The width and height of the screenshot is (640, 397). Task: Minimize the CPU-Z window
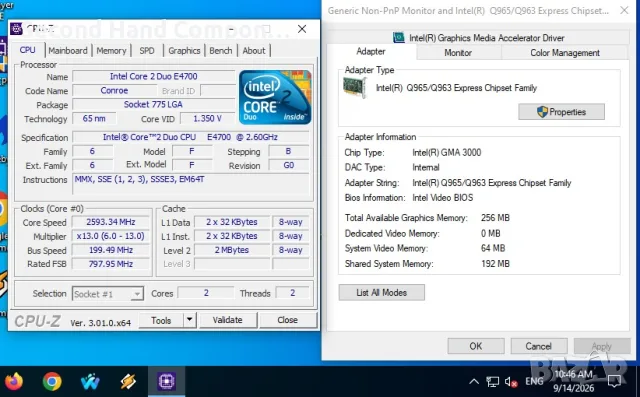point(231,29)
